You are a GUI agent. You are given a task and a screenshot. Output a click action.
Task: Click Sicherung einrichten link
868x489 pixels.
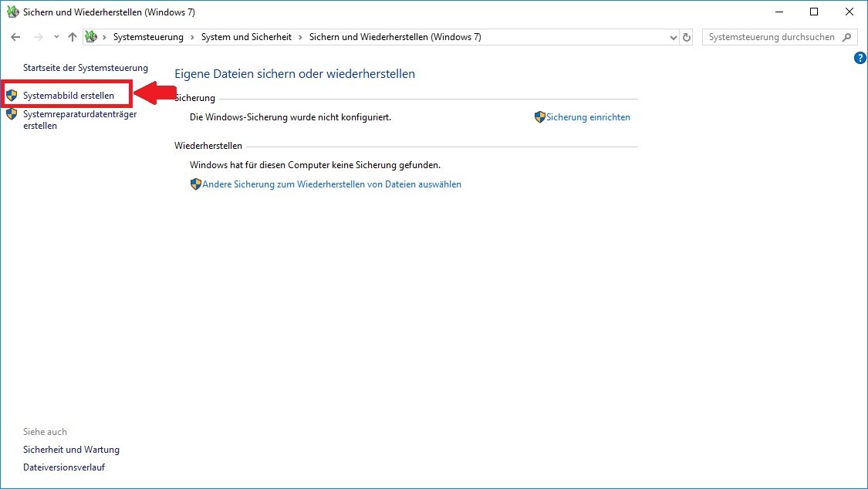click(x=588, y=117)
